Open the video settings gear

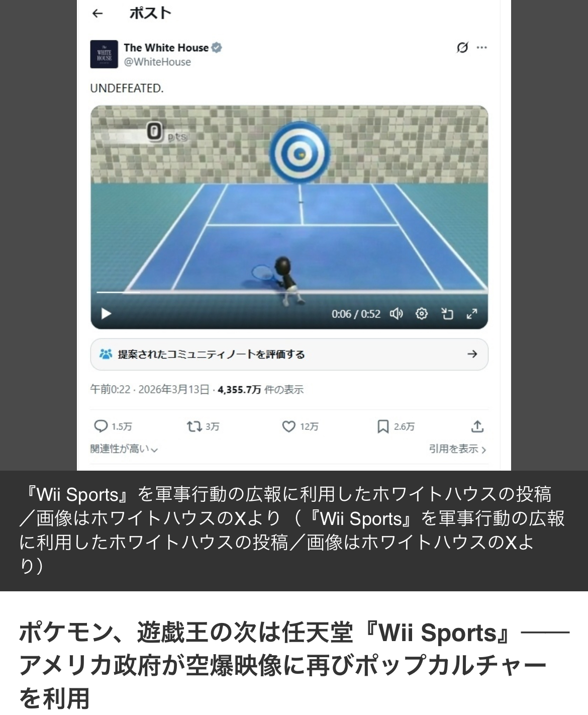422,314
